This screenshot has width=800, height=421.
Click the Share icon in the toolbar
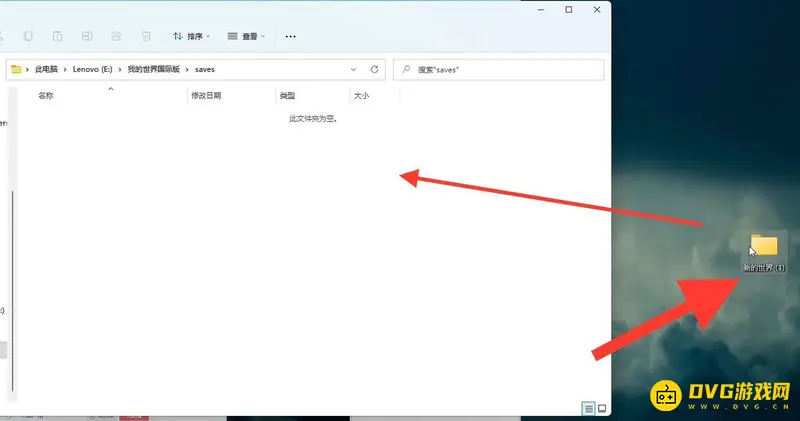116,36
